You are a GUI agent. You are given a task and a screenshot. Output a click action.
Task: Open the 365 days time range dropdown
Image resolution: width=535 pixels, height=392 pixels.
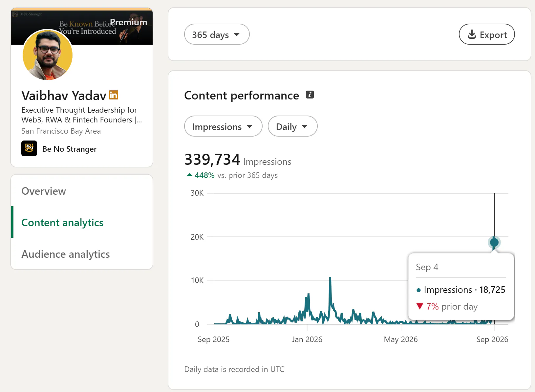[x=217, y=34]
